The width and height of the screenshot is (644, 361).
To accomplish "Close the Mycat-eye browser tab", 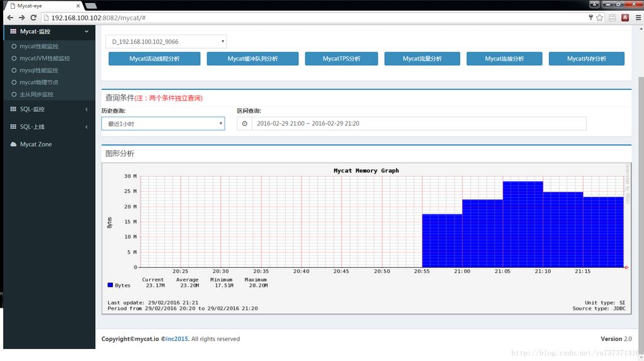I will point(78,6).
